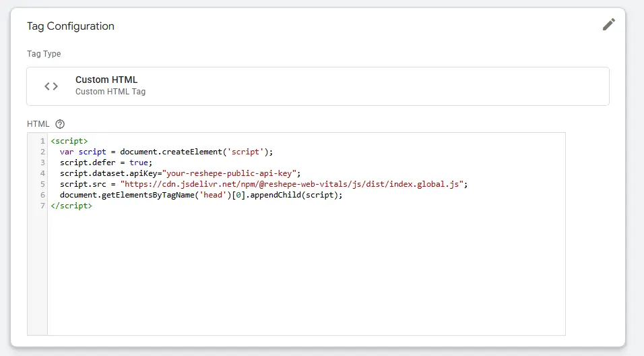This screenshot has width=644, height=356.
Task: Click the cdn.jsdelivr.net URL string
Action: tap(292, 184)
